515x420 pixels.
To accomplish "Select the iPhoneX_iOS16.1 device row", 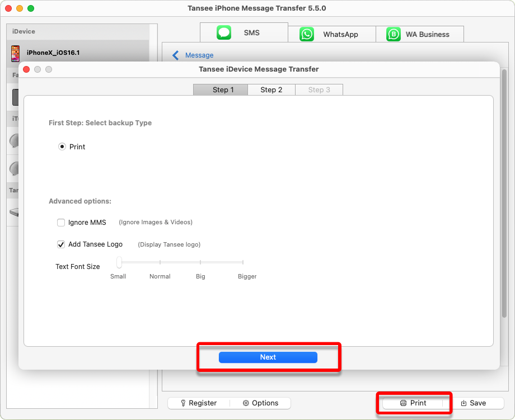I will [x=78, y=53].
